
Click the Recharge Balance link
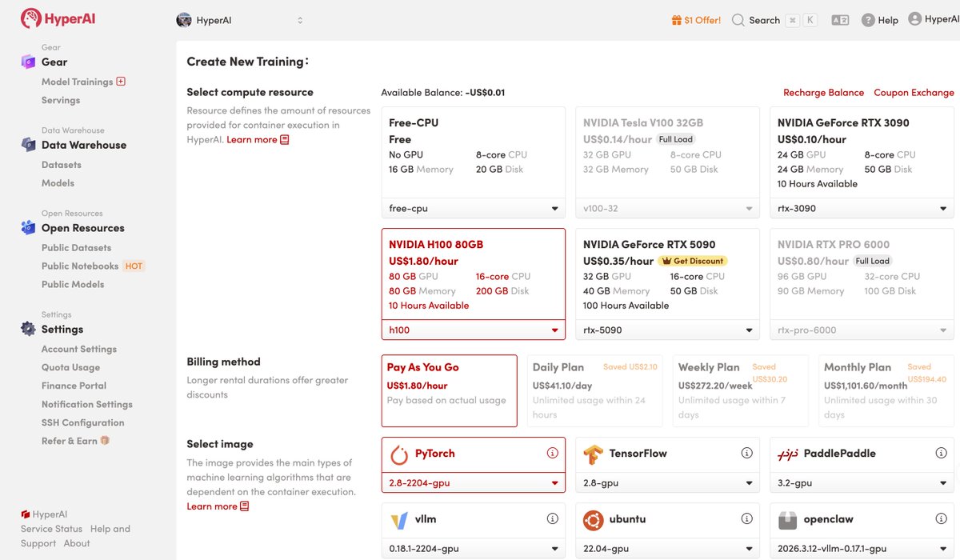click(x=823, y=93)
